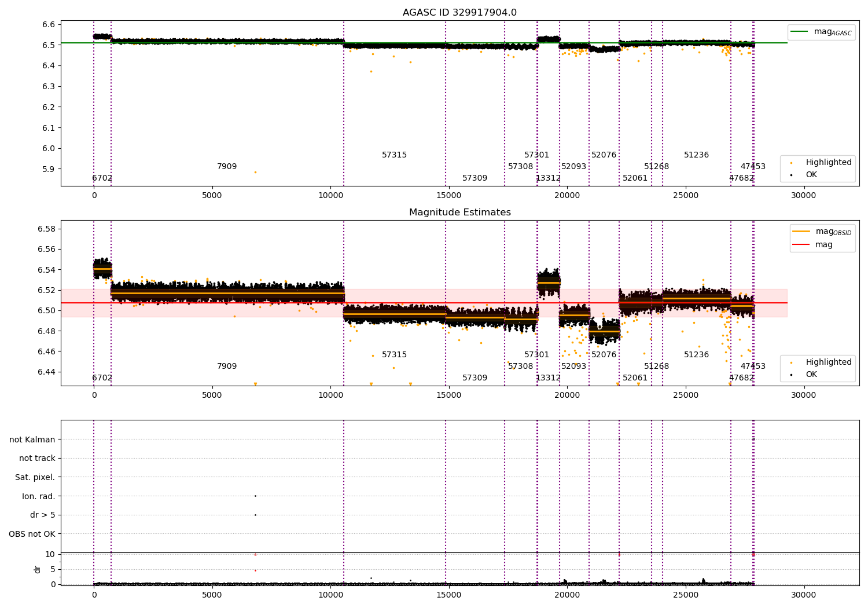Click the title 'AGASC ID 329917904.0'

click(459, 13)
